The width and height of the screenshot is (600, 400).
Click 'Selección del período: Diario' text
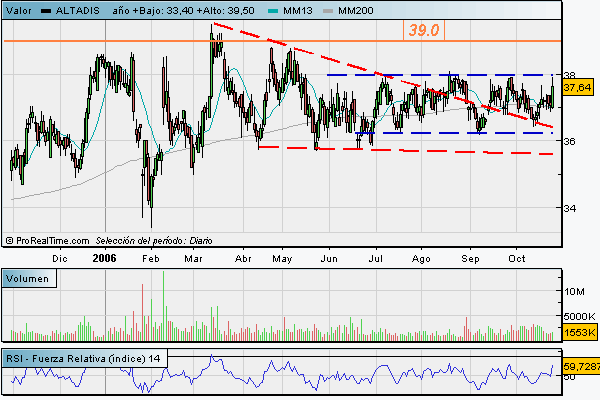pyautogui.click(x=154, y=241)
